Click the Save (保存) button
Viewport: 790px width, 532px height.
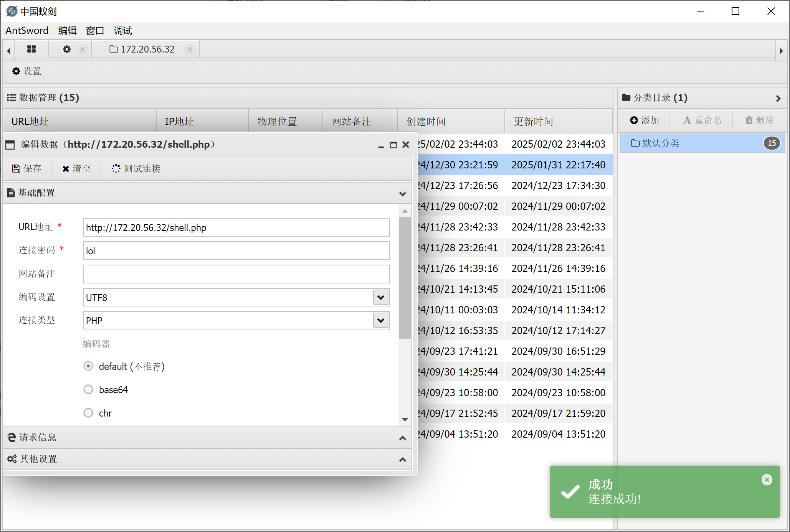[27, 168]
